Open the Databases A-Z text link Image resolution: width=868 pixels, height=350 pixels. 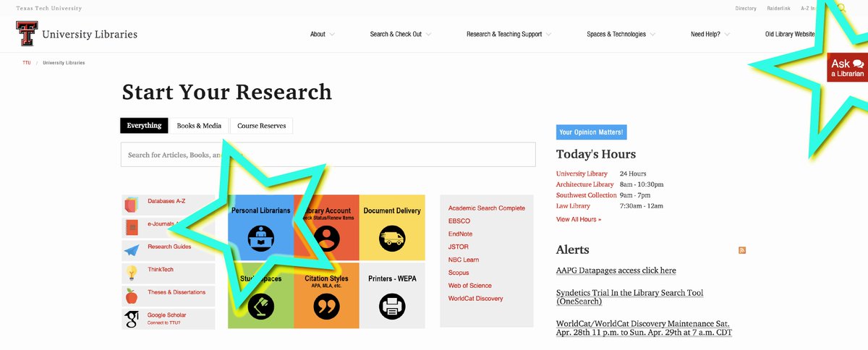(166, 201)
